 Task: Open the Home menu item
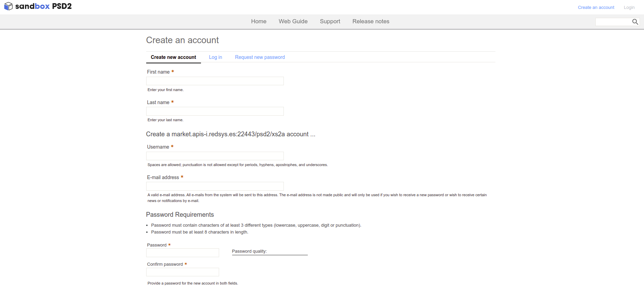(x=258, y=21)
